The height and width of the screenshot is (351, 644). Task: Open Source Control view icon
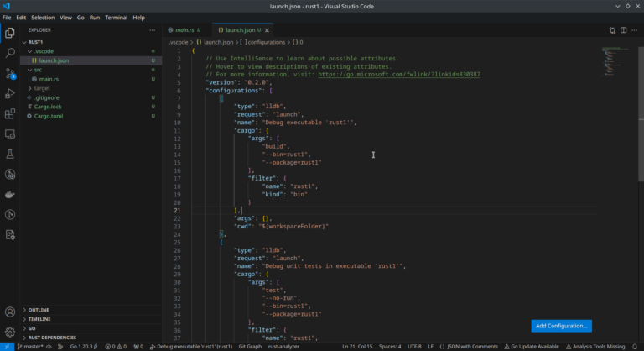pos(10,73)
